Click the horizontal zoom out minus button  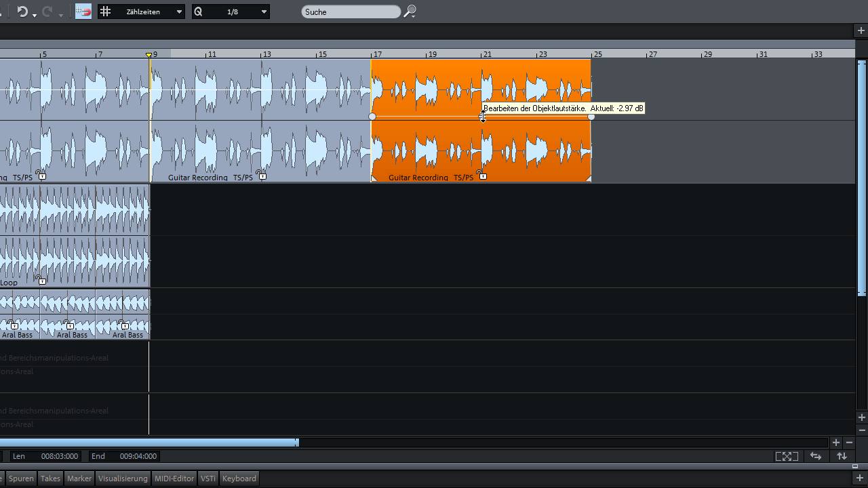click(x=849, y=443)
